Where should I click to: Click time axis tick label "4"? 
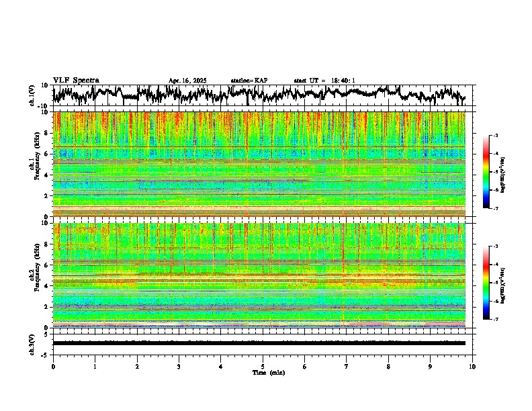coord(221,367)
